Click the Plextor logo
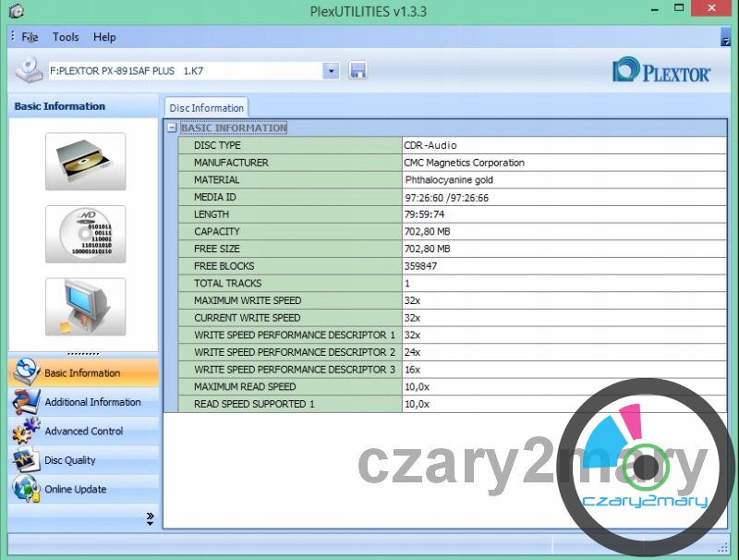This screenshot has height=560, width=739. [661, 71]
